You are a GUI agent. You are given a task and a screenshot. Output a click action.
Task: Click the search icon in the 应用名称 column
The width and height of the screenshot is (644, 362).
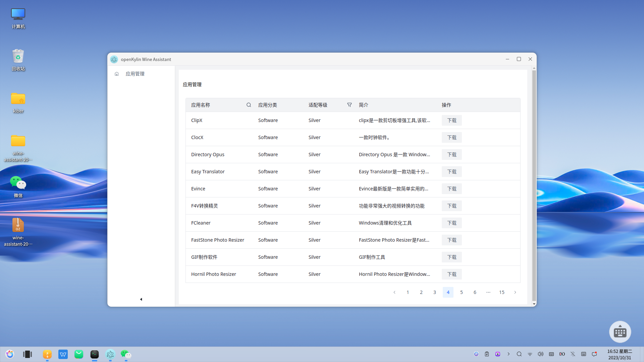pos(249,105)
